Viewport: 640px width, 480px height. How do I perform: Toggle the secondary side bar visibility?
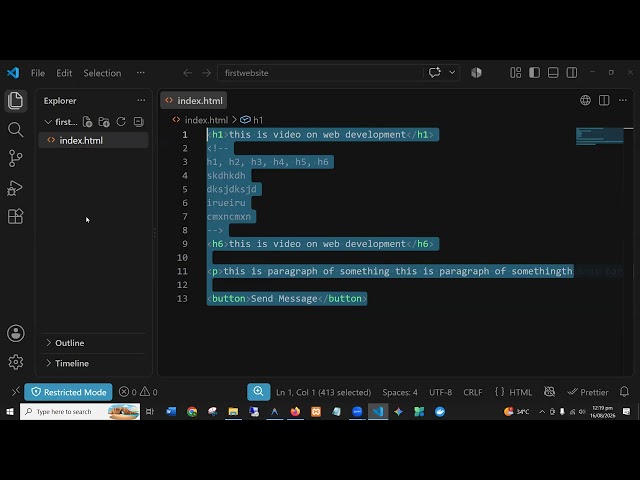pyautogui.click(x=572, y=73)
